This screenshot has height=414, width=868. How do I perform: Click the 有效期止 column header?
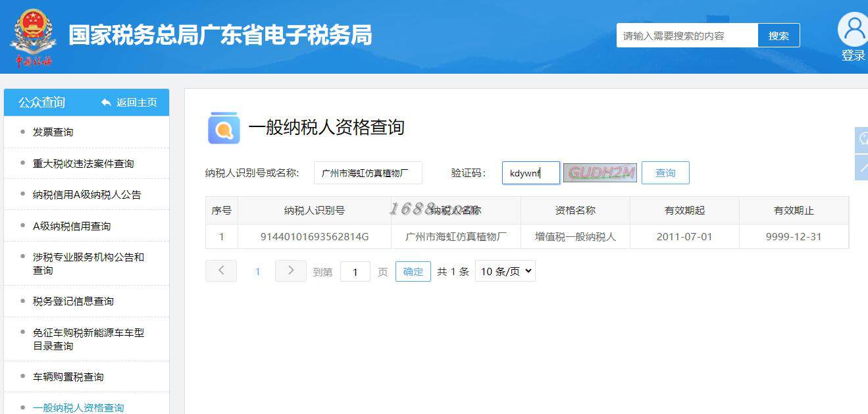click(x=794, y=211)
